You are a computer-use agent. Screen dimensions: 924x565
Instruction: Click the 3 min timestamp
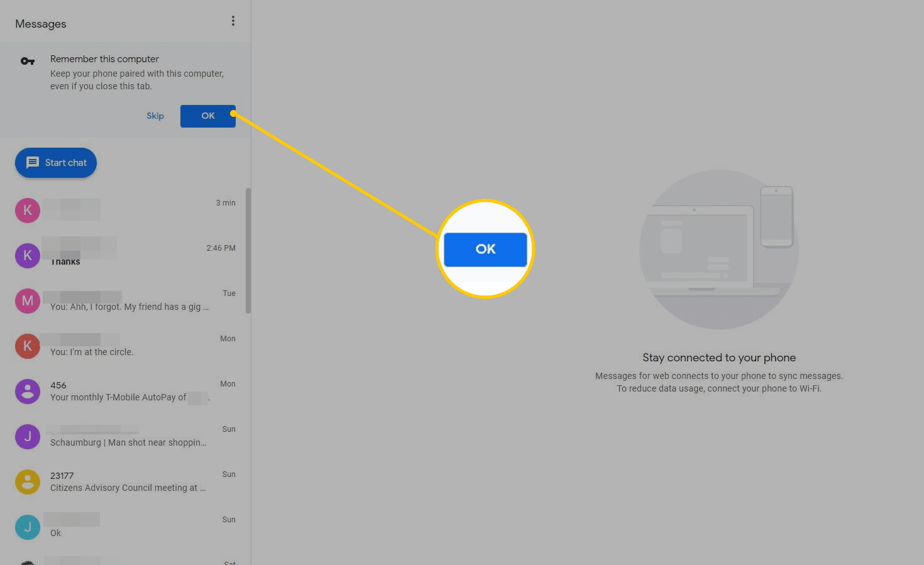coord(226,203)
